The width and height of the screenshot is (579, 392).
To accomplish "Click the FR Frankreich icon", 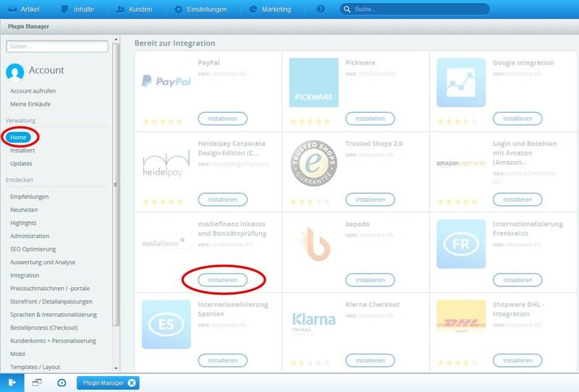I will (x=461, y=244).
